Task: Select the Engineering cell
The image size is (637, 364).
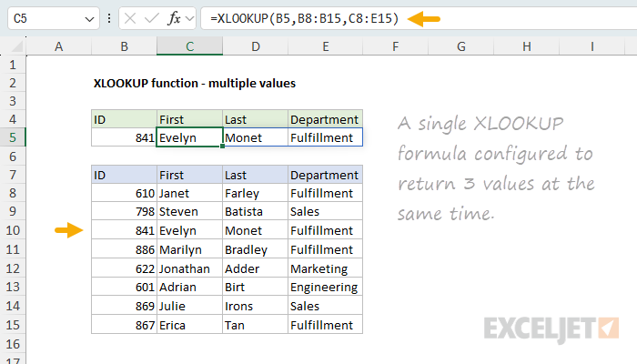Action: tap(326, 287)
